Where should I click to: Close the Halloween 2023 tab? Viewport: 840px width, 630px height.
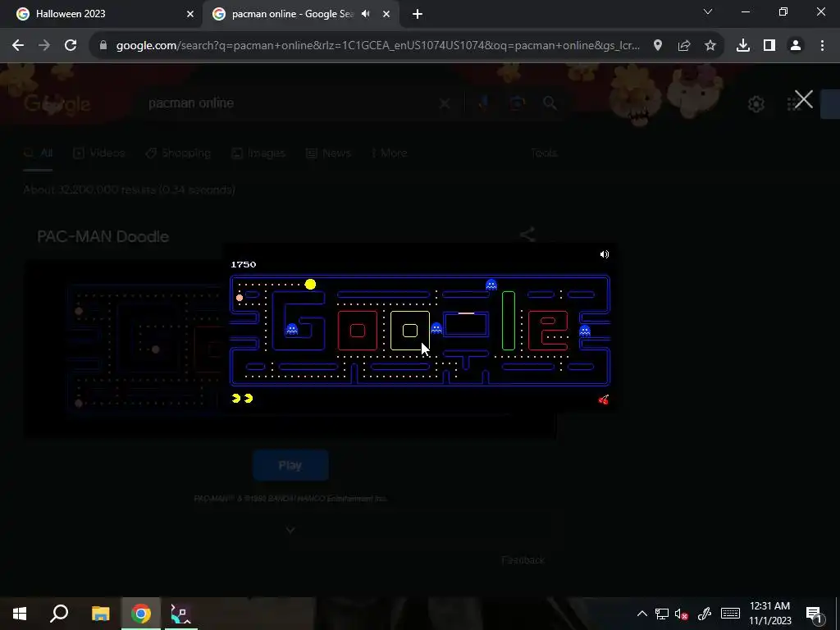pos(190,15)
